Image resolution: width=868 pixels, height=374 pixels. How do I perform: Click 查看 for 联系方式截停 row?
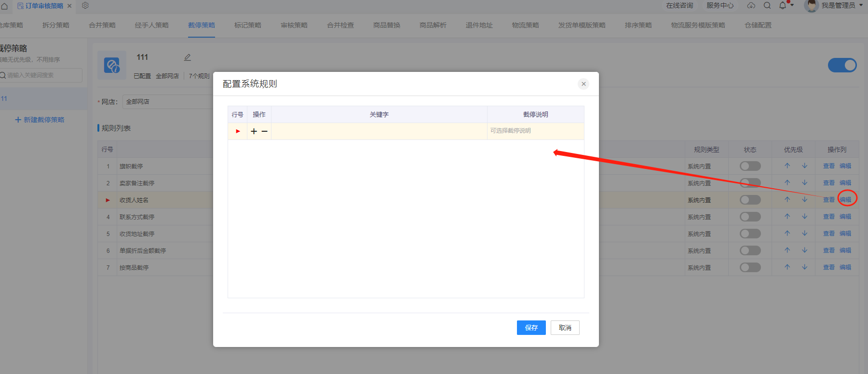(829, 217)
